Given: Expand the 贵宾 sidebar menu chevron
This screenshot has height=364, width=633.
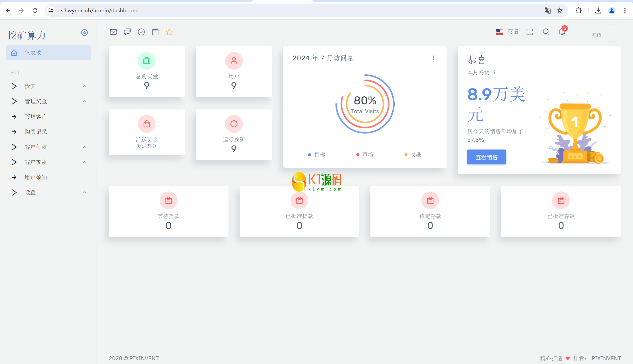Looking at the screenshot, I should (x=85, y=86).
